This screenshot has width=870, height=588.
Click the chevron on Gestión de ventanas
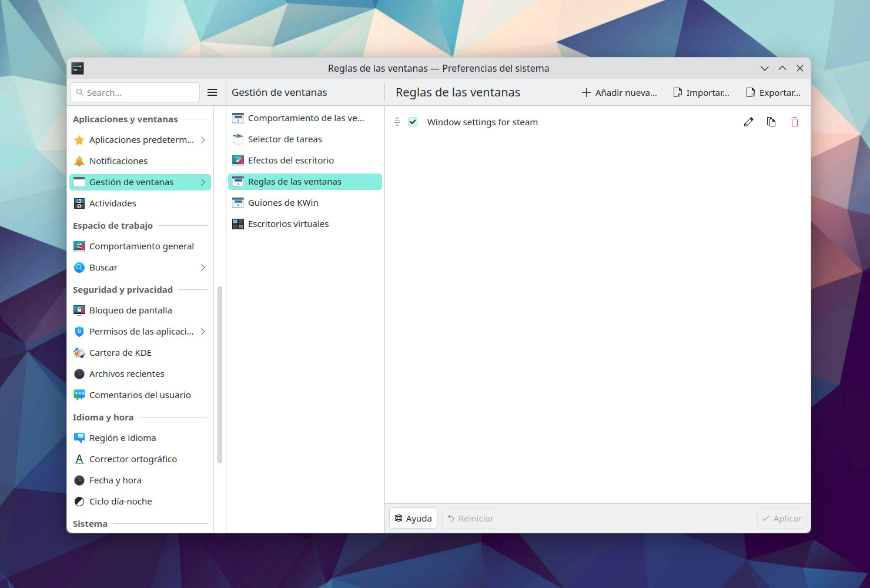tap(203, 182)
